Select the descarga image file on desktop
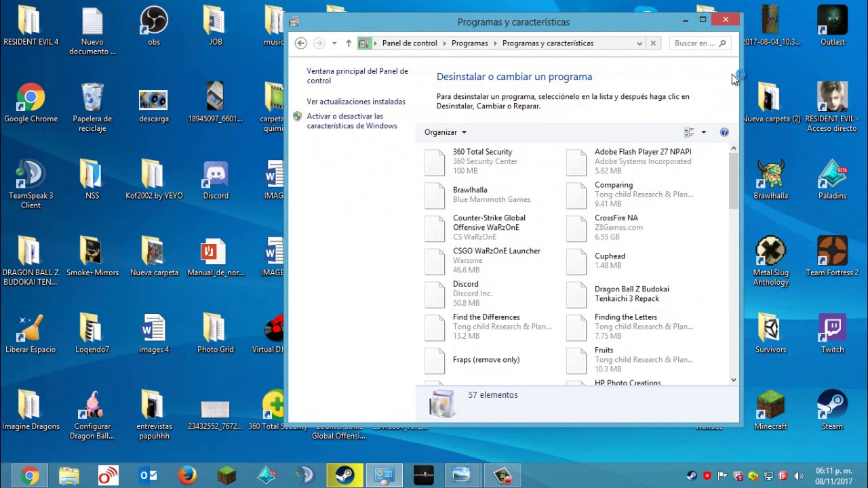This screenshot has width=868, height=488. pos(154,103)
